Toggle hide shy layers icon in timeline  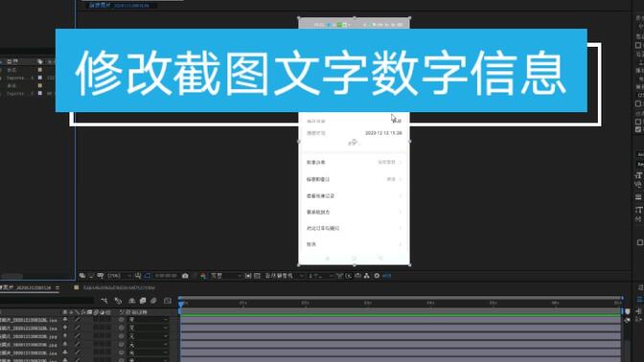pos(132,301)
